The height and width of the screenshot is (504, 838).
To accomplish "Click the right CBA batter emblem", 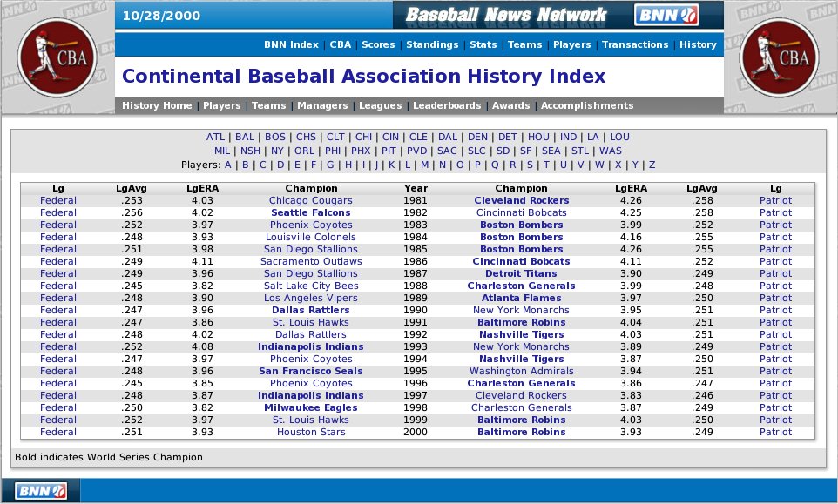I will (779, 56).
